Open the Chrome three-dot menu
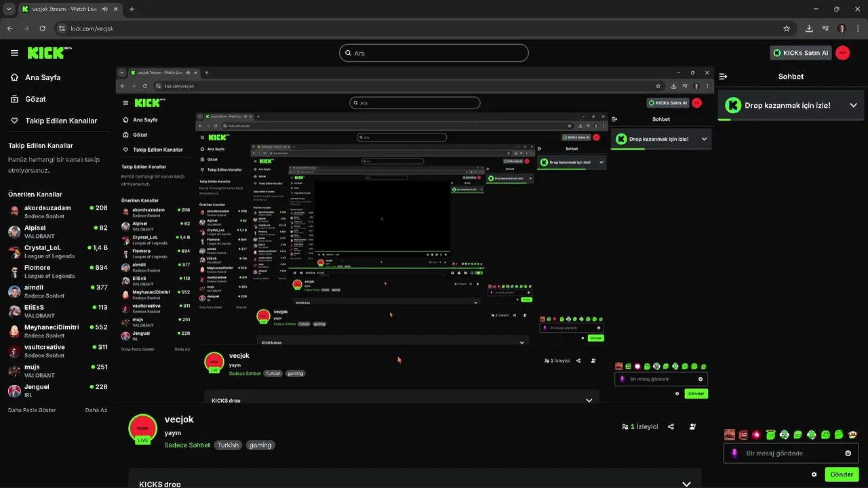This screenshot has width=868, height=488. 857,28
